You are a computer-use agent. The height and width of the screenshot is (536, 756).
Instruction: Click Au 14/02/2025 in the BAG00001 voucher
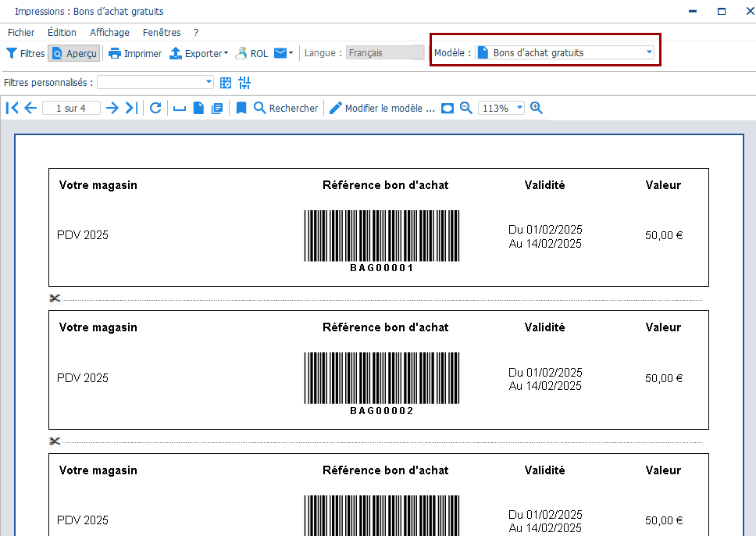545,244
